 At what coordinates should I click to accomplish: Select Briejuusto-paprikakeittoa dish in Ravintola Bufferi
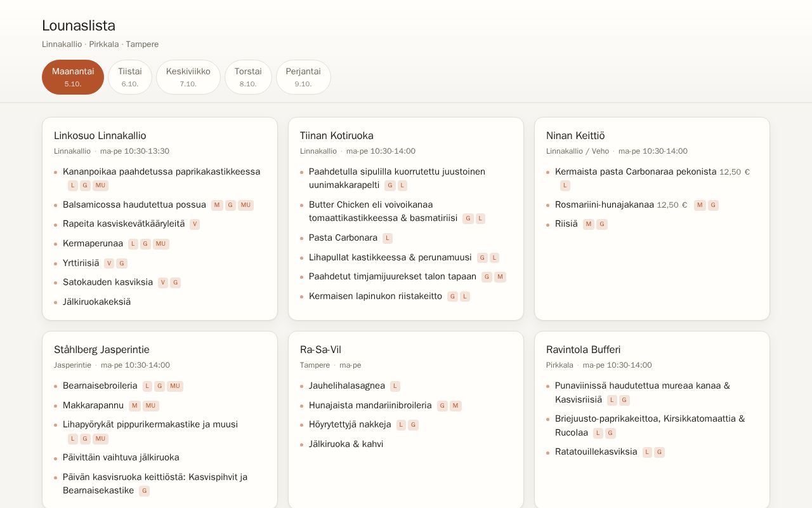tap(650, 425)
